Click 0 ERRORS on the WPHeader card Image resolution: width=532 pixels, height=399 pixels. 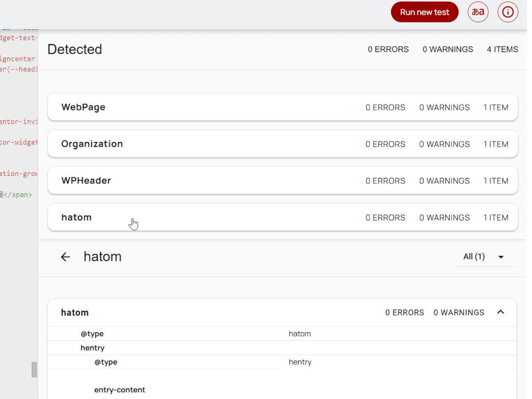[x=385, y=181]
